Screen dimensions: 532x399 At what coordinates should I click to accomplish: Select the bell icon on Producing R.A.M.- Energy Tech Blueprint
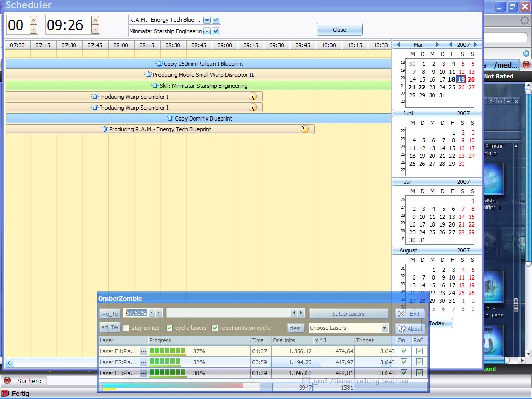pyautogui.click(x=104, y=129)
